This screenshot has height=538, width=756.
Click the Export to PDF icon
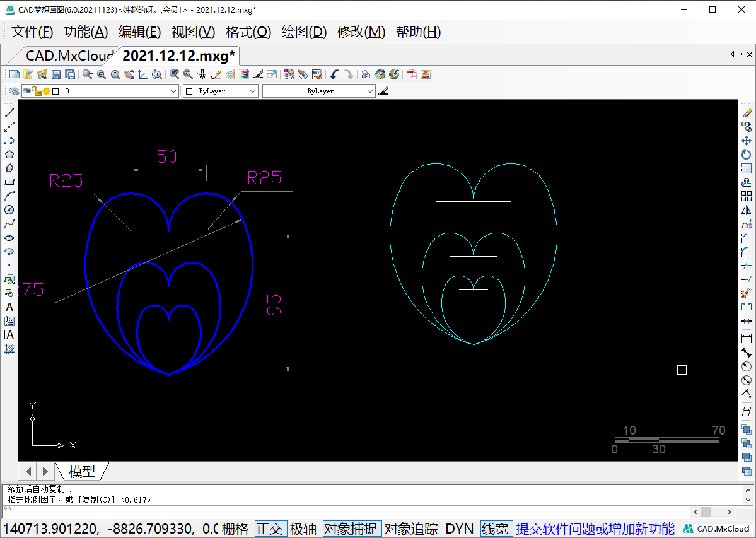pos(411,74)
